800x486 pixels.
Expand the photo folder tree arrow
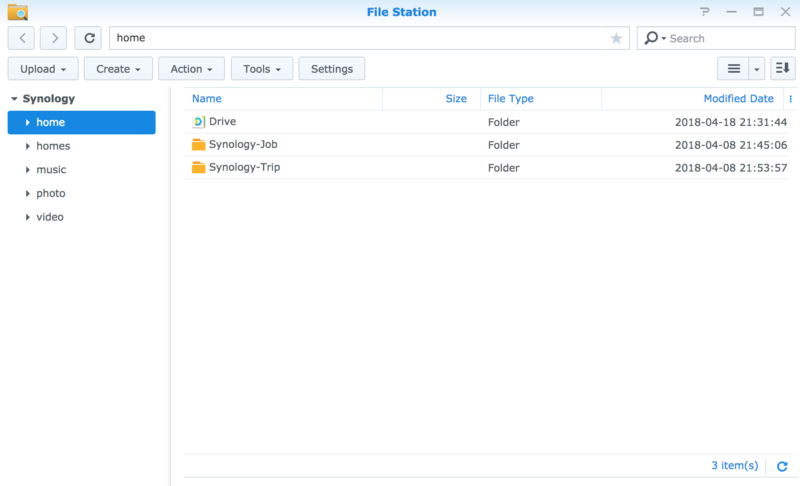[28, 194]
